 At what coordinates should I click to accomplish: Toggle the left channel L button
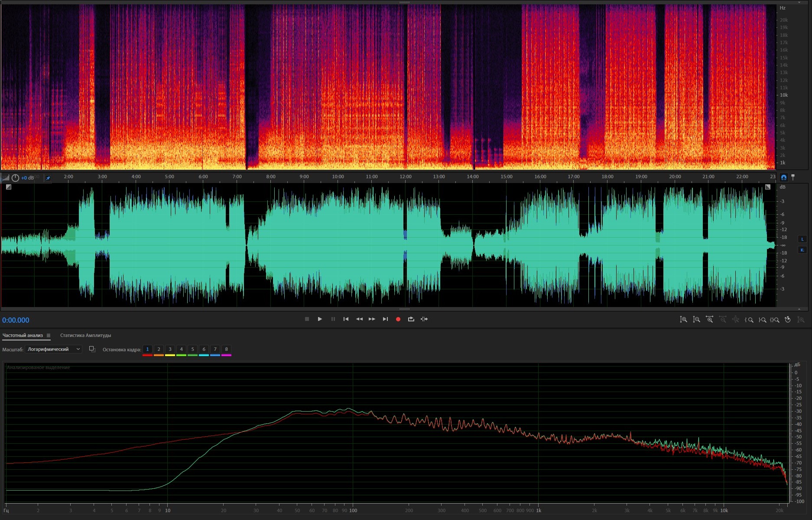(802, 239)
